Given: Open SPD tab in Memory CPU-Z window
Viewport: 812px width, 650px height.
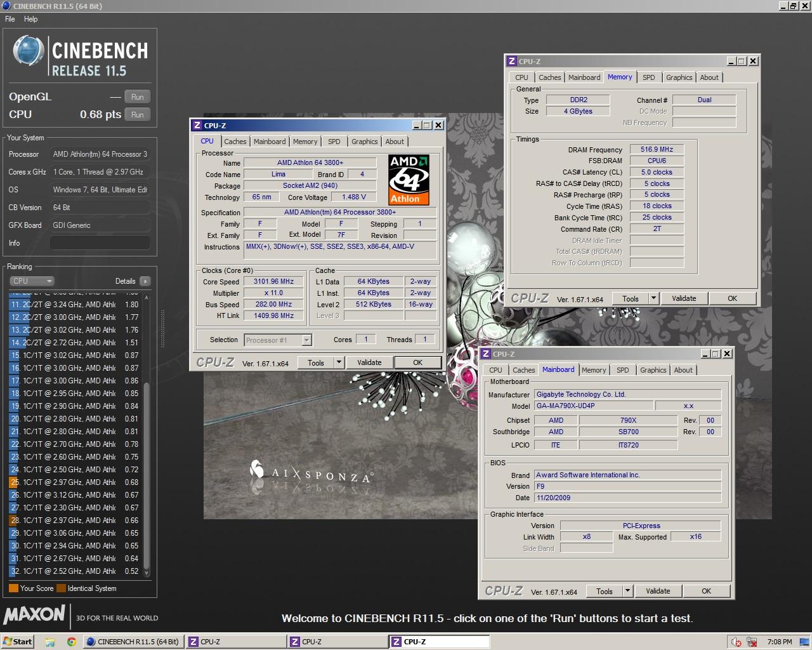Looking at the screenshot, I should 649,77.
